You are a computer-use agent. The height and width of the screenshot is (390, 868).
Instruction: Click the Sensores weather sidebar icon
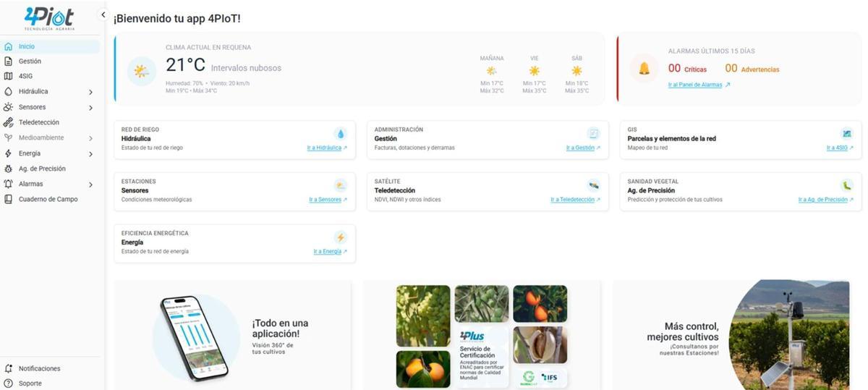click(x=8, y=107)
